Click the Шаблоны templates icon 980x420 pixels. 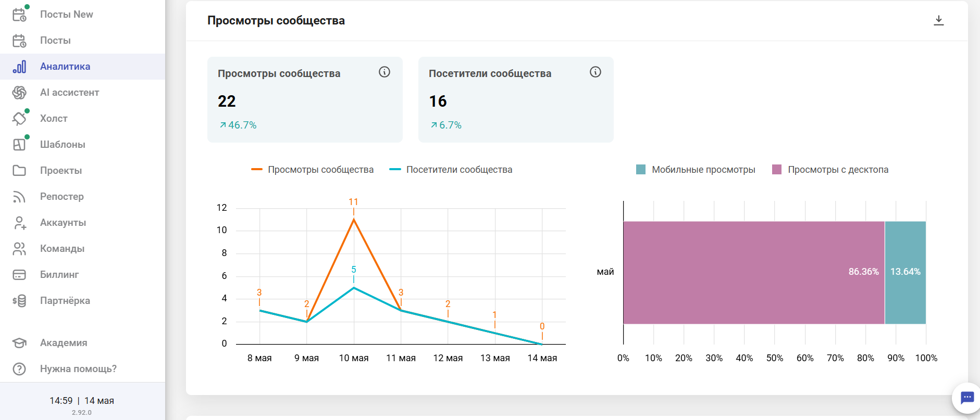point(19,145)
